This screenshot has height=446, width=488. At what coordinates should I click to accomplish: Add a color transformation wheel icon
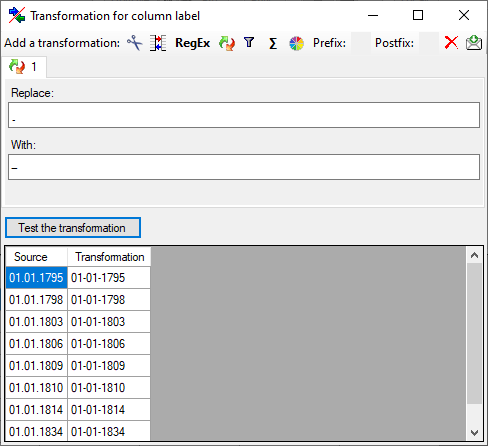[x=296, y=43]
